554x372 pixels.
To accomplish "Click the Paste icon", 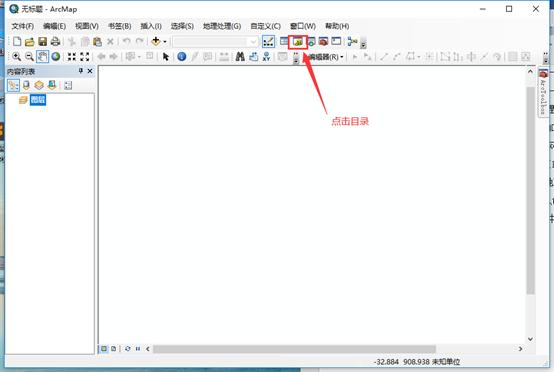I will point(97,42).
